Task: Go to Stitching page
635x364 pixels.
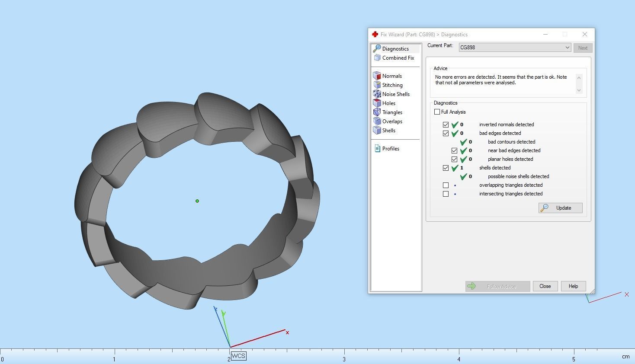Action: point(392,85)
